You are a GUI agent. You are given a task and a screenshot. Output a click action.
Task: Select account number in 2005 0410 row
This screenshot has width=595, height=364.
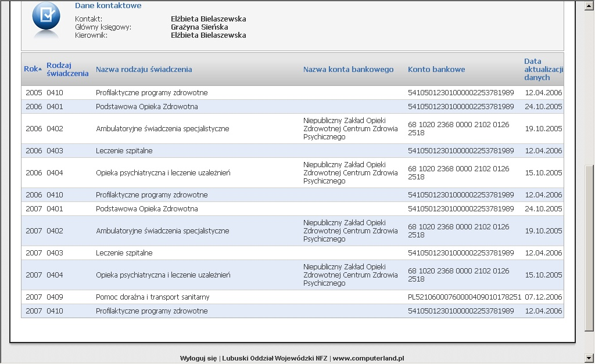461,92
